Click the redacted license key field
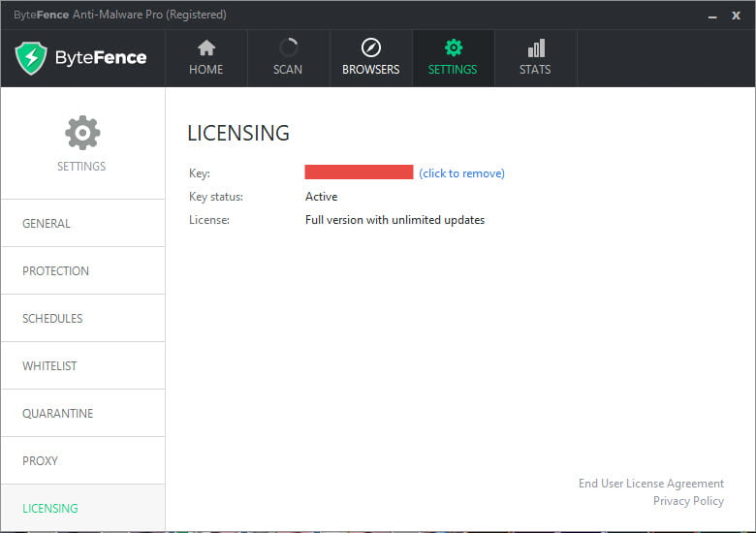This screenshot has width=756, height=533. (x=359, y=172)
